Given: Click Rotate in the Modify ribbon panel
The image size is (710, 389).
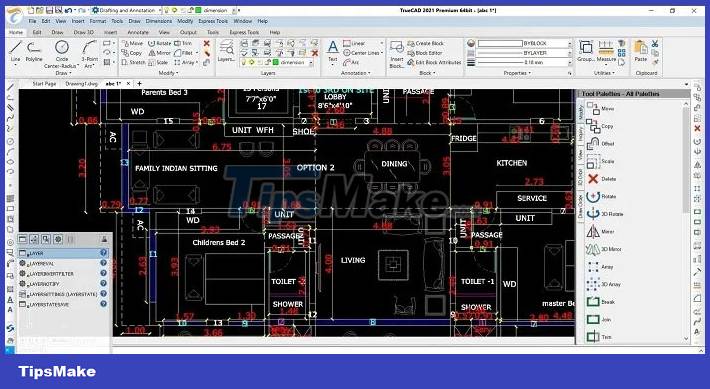Looking at the screenshot, I should 159,43.
